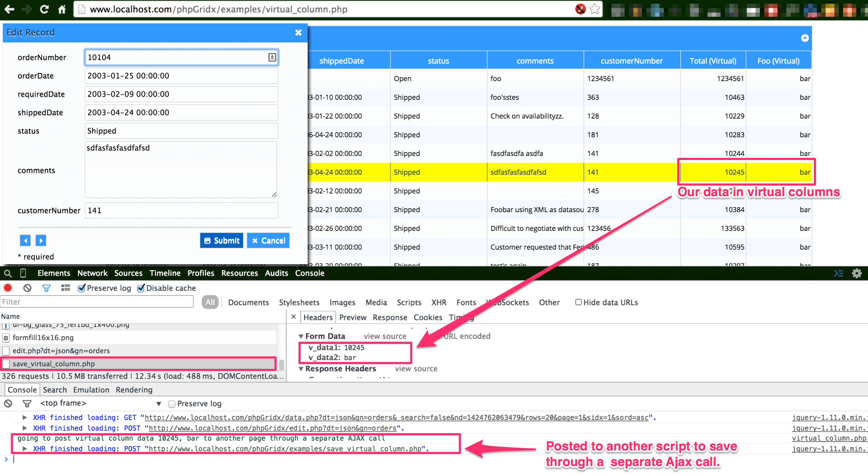Image resolution: width=868 pixels, height=476 pixels.
Task: Toggle device mode phone icon in DevTools
Action: point(23,273)
